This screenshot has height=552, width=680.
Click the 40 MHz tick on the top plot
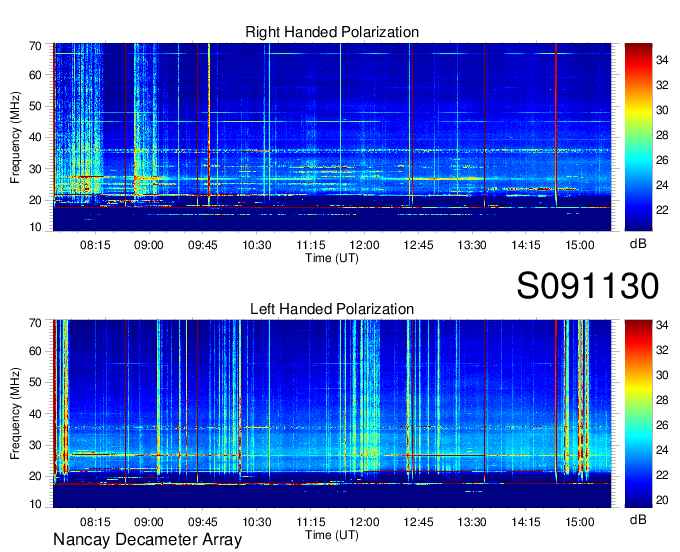35,137
